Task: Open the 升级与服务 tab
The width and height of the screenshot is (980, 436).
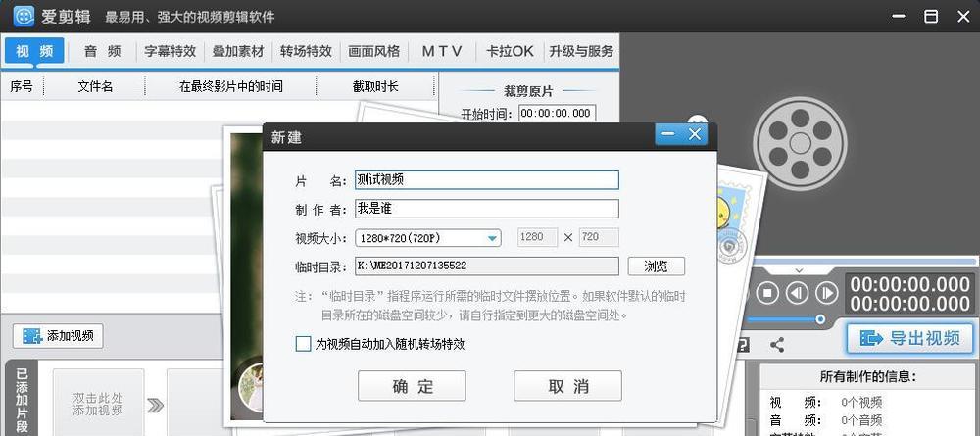Action: click(x=581, y=51)
